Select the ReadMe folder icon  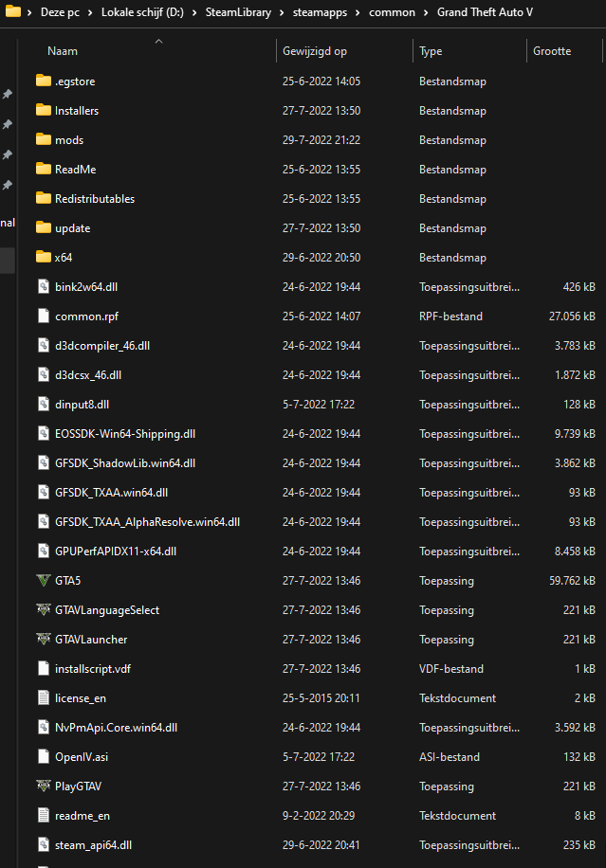point(44,169)
